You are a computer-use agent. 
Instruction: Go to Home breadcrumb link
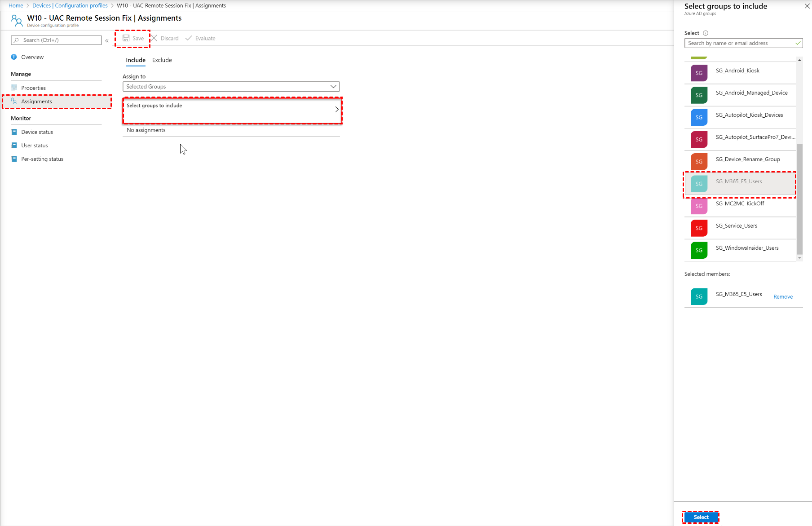click(x=16, y=5)
